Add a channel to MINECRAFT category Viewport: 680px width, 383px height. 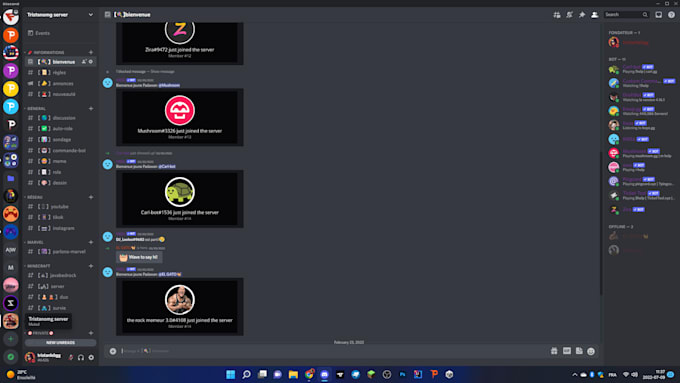pyautogui.click(x=91, y=266)
